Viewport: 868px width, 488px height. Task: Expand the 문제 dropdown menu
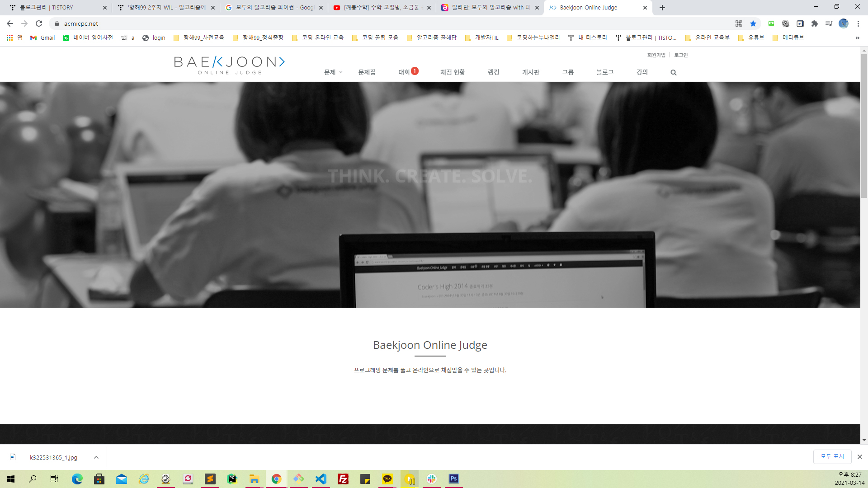coord(333,72)
